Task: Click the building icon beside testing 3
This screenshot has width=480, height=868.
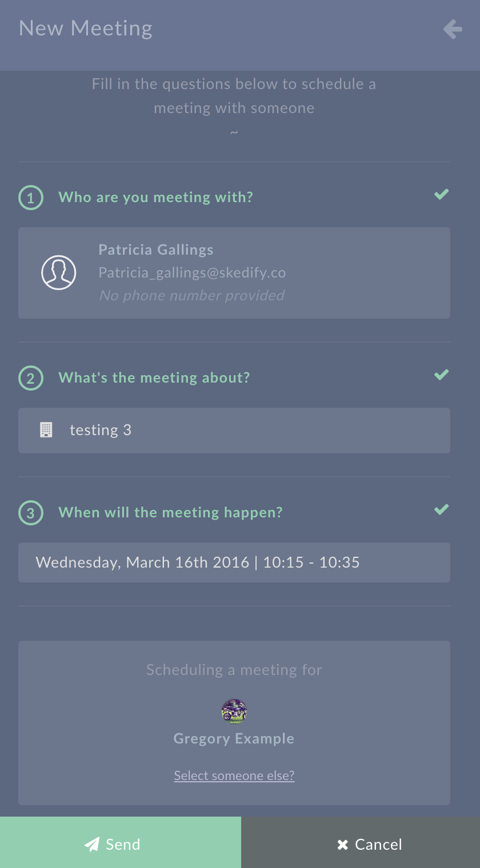Action: [x=46, y=430]
